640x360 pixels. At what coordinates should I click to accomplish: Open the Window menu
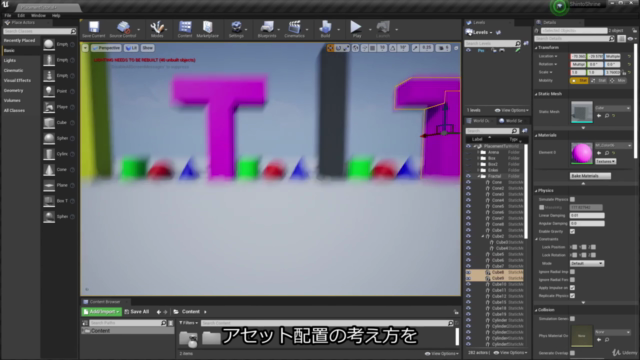coord(38,16)
